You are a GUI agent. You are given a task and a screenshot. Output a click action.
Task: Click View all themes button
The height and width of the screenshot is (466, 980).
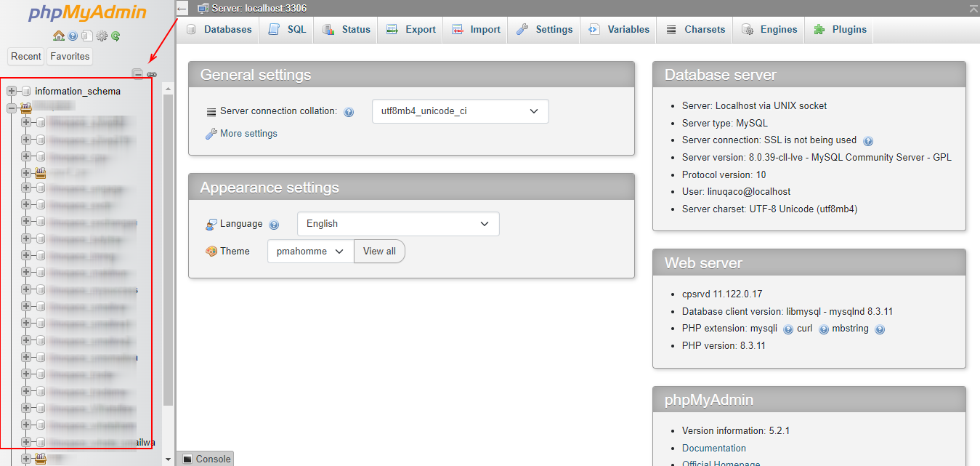(379, 252)
